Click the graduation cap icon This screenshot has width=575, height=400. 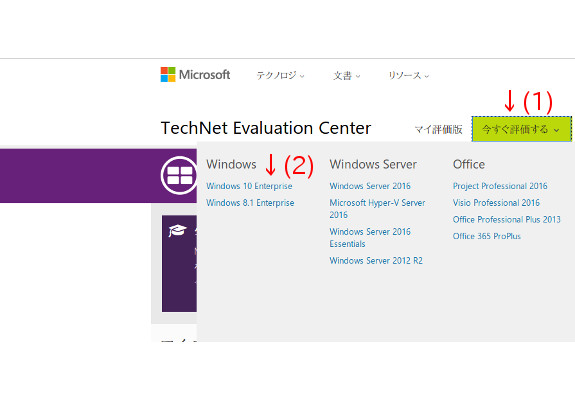click(177, 230)
